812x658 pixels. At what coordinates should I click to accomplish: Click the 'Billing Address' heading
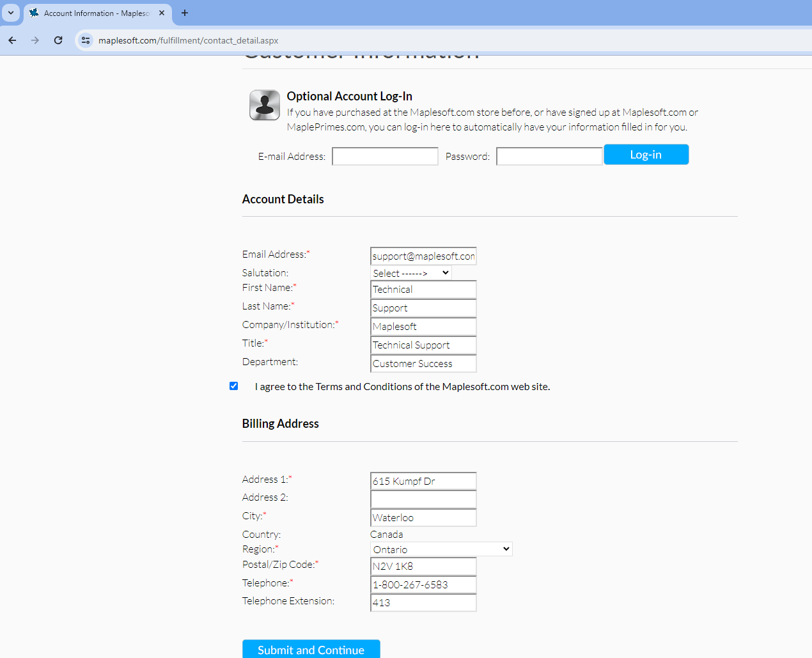click(280, 423)
